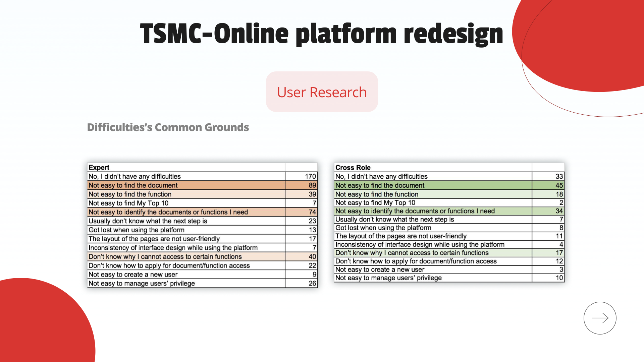Select Cross Role row 'Not easy to find the function'
644x362 pixels.
click(449, 194)
